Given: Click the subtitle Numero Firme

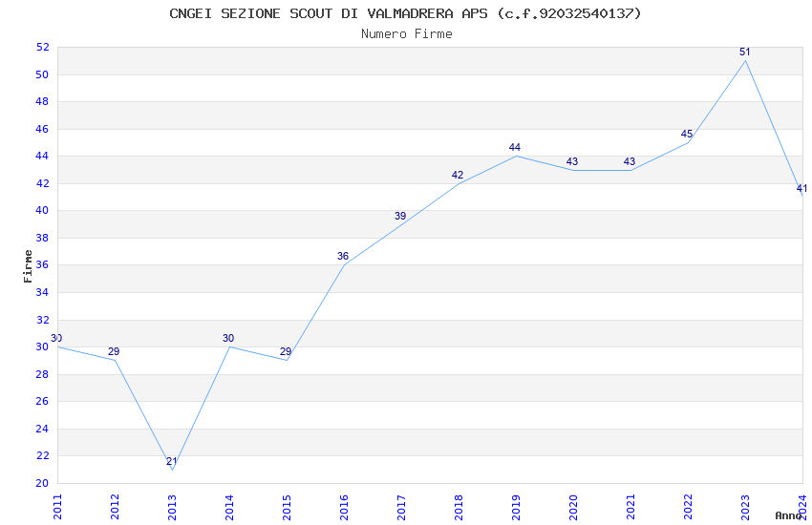Looking at the screenshot, I should pyautogui.click(x=407, y=34).
